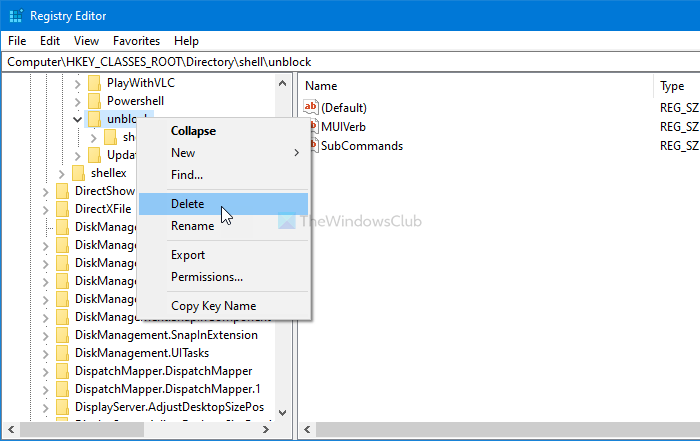Click the DiskManagement.UITasks folder icon
The image size is (700, 441).
coord(62,353)
